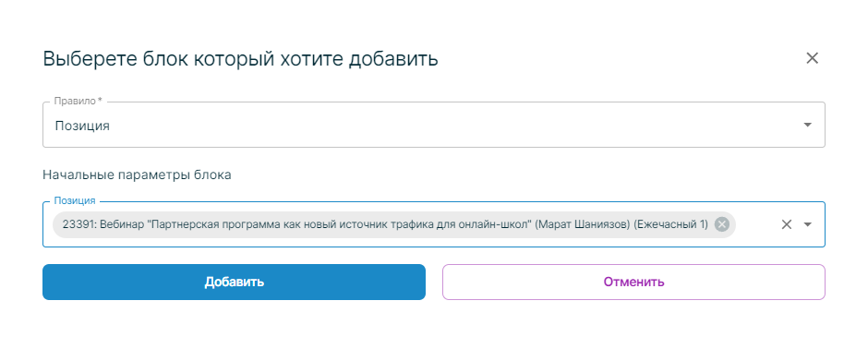The image size is (868, 349).
Task: Clear all selected values in Позиция field
Action: click(x=786, y=224)
